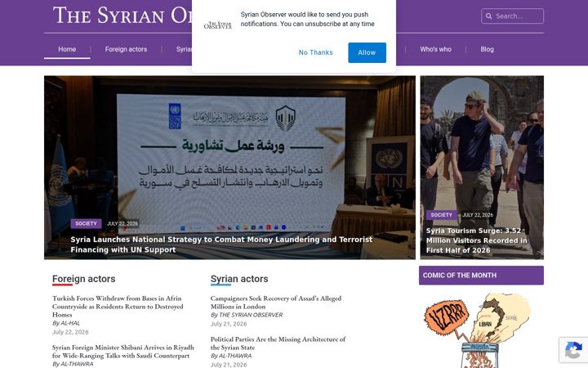Open the Blog menu item
The image size is (588, 368).
click(487, 49)
